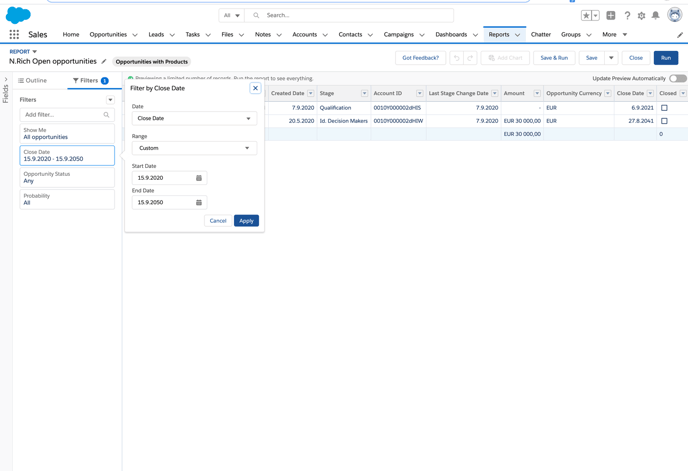Click the global Search field

tap(349, 15)
